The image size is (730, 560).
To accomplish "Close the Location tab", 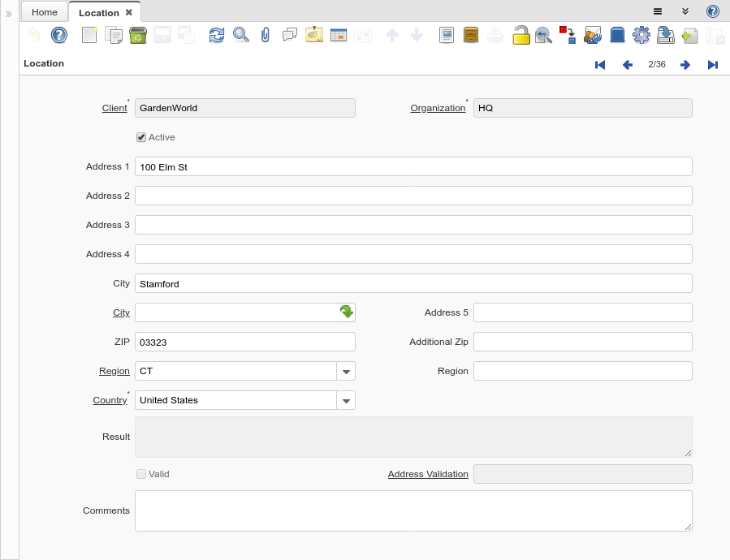I will (129, 12).
